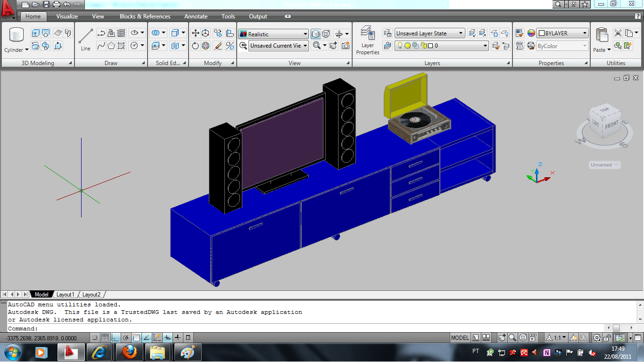644x362 pixels.
Task: Toggle Snap Mode on the status bar
Action: click(94, 337)
